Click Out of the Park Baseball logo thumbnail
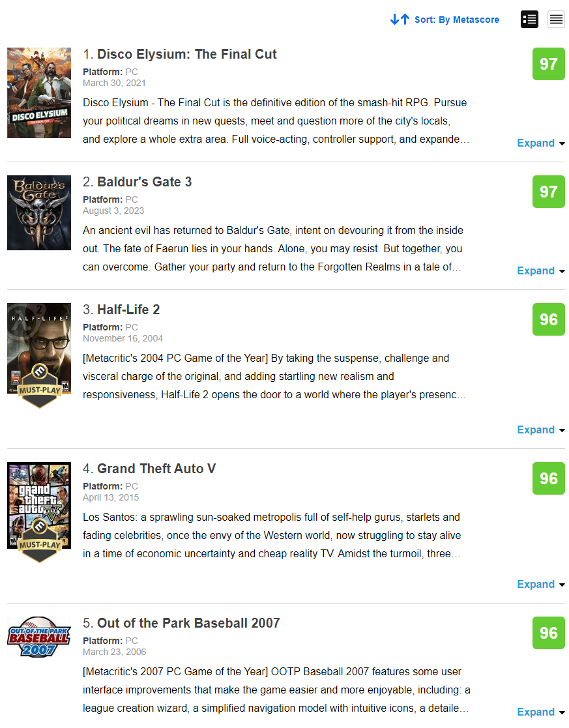This screenshot has width=569, height=728. coord(39,637)
